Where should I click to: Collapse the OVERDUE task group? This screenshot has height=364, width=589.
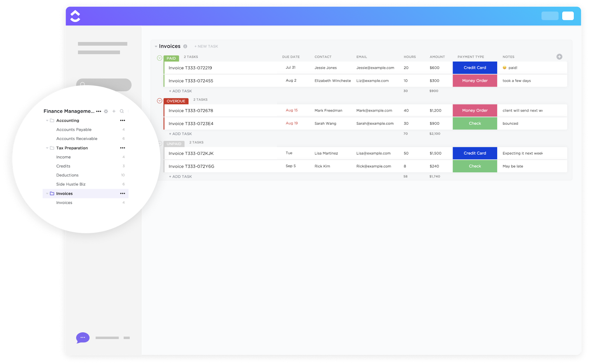pyautogui.click(x=159, y=100)
